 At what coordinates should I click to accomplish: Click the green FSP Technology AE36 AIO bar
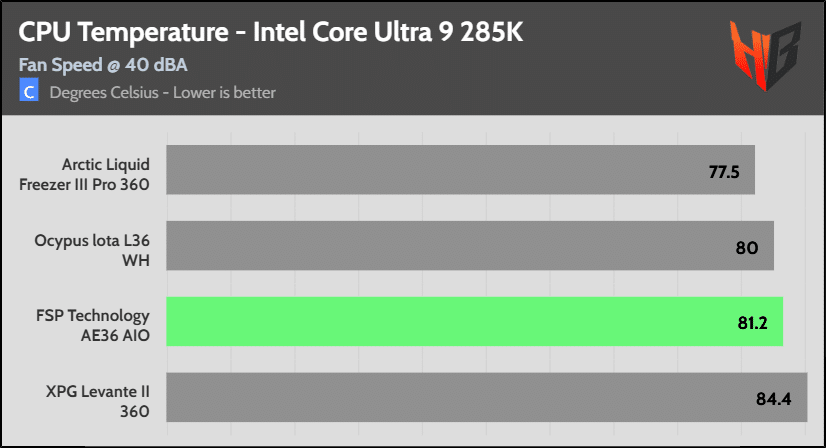click(x=475, y=322)
